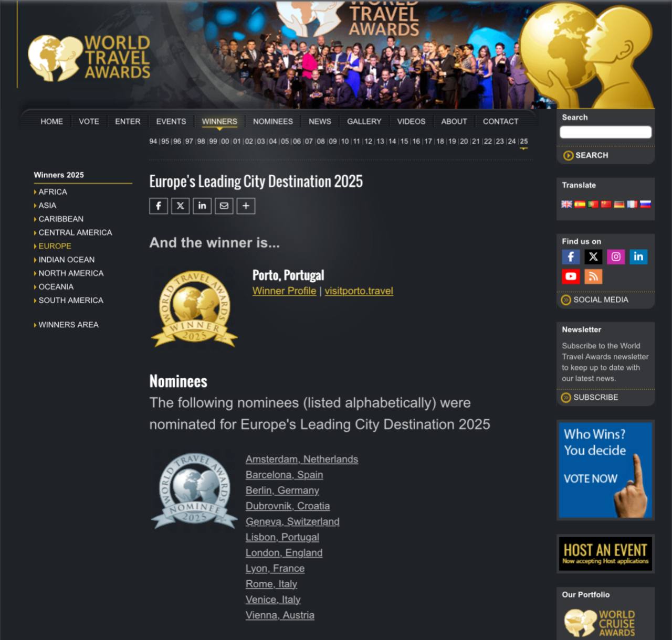Open the Winner Profile link
This screenshot has height=640, width=672.
pyautogui.click(x=284, y=291)
